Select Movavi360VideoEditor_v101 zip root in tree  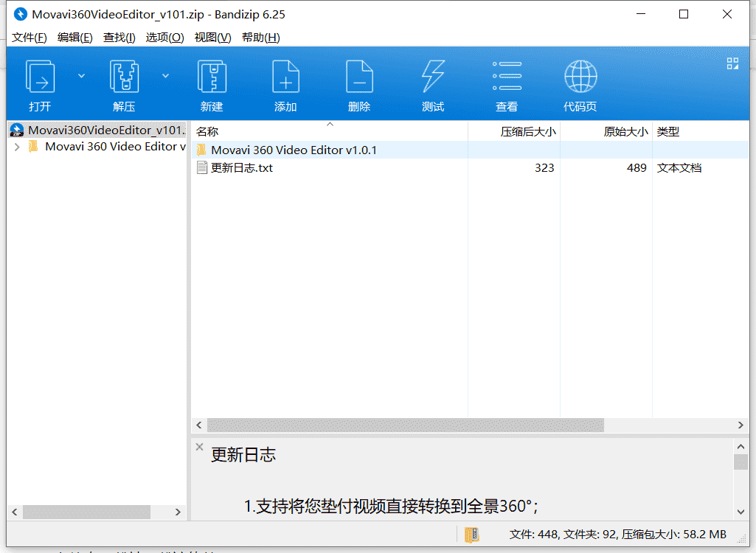[97, 131]
